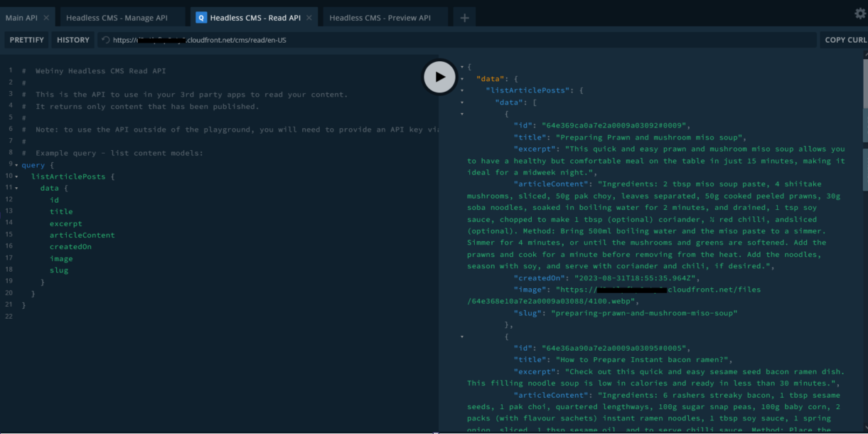Click the PRETTIFY button

point(26,40)
